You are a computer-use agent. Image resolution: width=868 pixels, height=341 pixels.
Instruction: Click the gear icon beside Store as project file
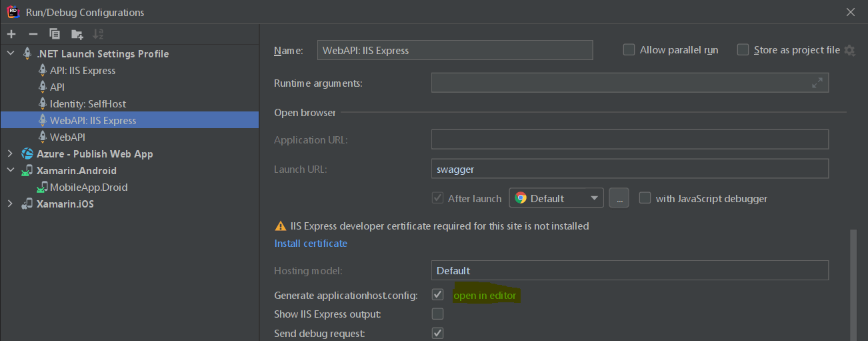[849, 50]
